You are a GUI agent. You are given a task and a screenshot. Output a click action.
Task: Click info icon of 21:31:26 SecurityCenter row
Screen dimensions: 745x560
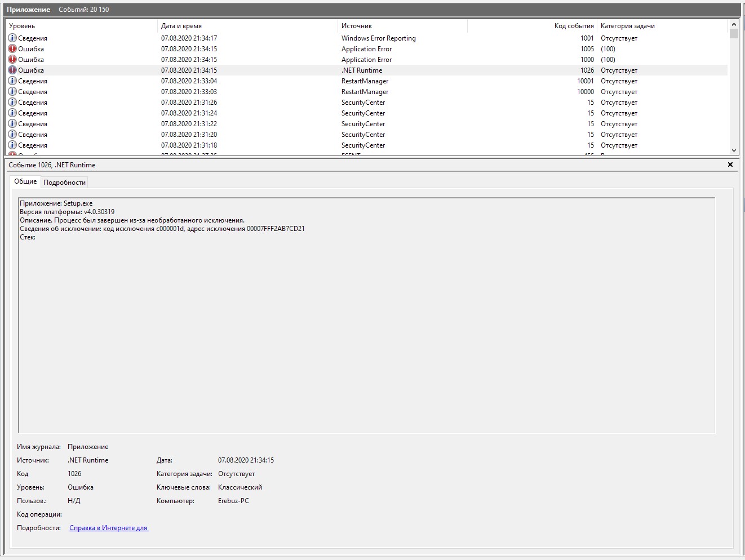point(12,102)
